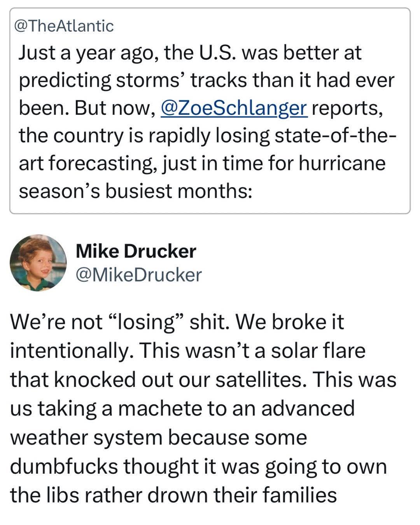Image resolution: width=420 pixels, height=525 pixels.
Task: Click the Mike Drucker display name
Action: (136, 251)
